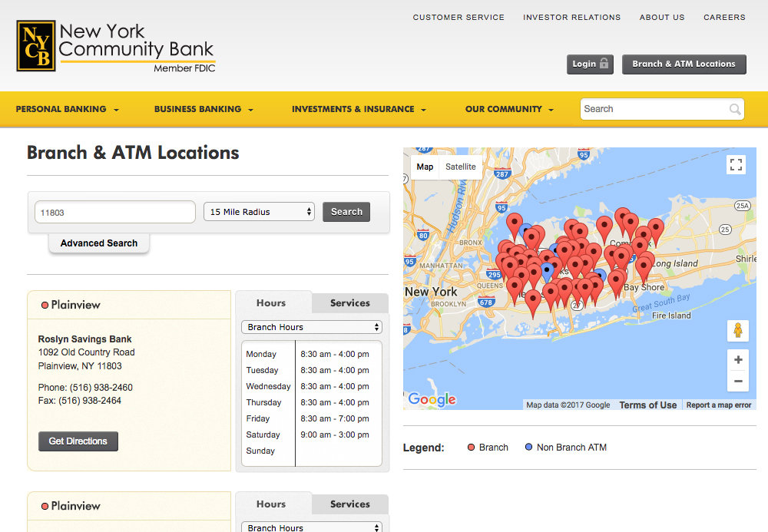
Task: Open the 15 Mile Radius dropdown
Action: pyautogui.click(x=259, y=212)
